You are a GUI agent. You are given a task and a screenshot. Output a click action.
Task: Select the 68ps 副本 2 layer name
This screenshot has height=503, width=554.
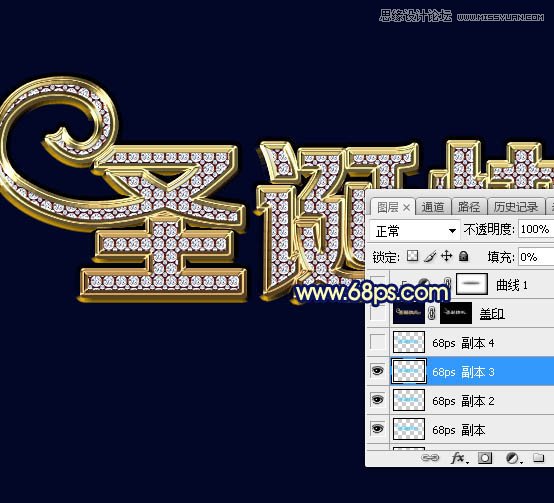coord(463,401)
